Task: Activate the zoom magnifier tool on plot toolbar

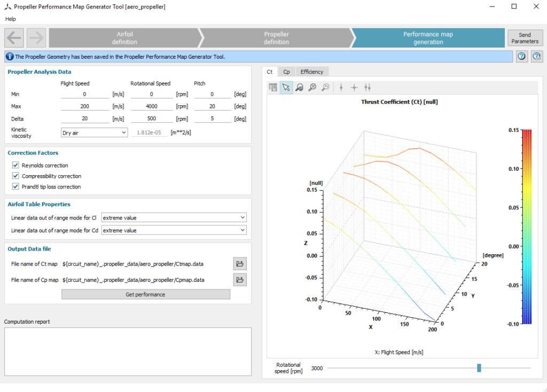Action: click(299, 87)
